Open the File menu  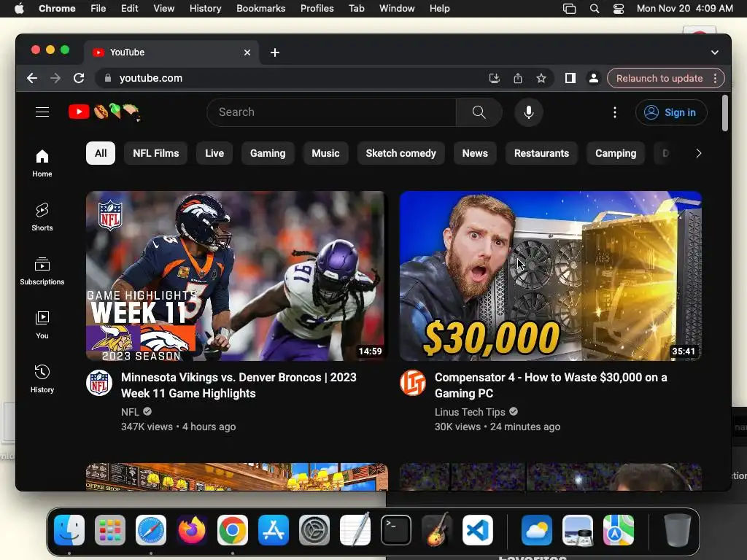(x=98, y=9)
